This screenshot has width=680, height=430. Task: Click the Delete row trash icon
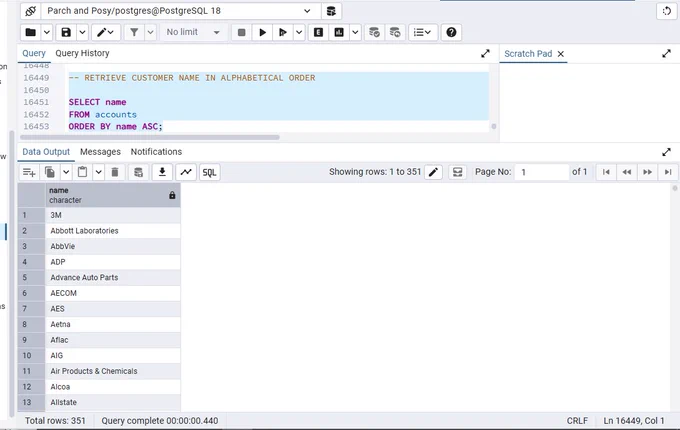tap(115, 172)
